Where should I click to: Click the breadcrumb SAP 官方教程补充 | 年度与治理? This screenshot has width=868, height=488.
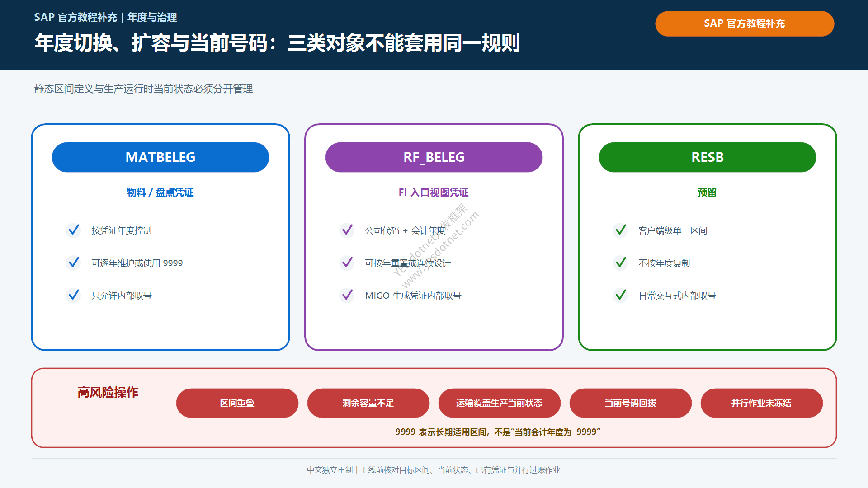pyautogui.click(x=105, y=17)
